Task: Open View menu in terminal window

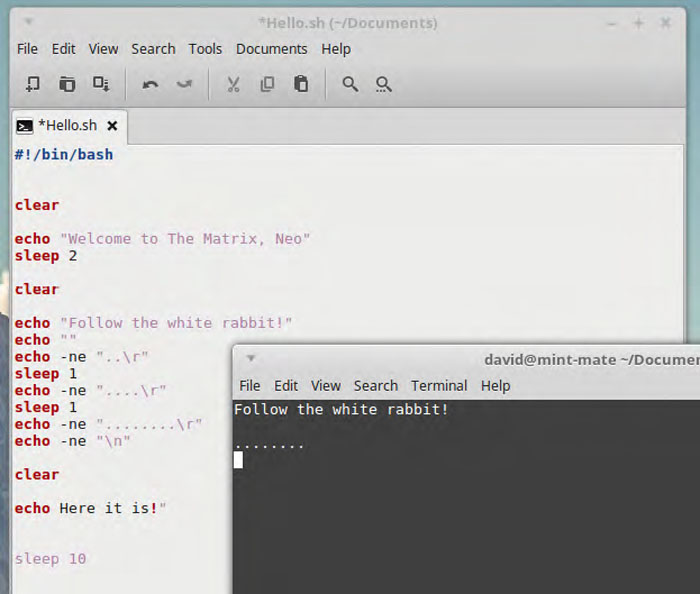Action: tap(326, 386)
